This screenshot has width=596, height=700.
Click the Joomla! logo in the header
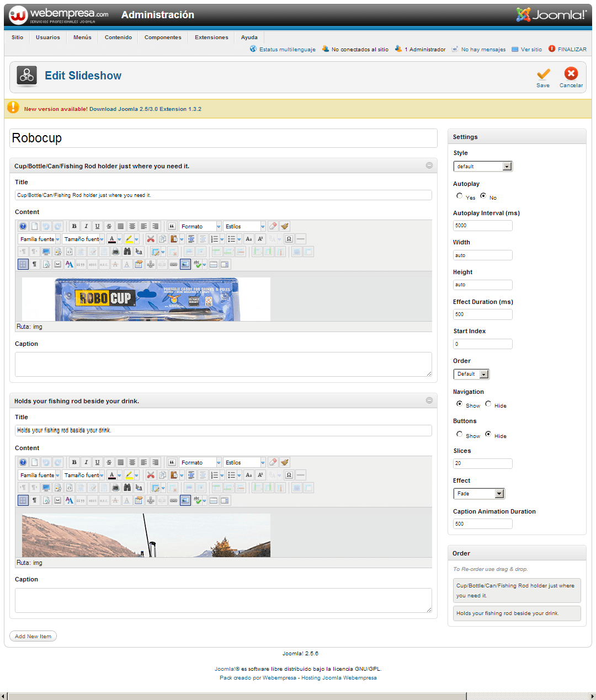[551, 14]
